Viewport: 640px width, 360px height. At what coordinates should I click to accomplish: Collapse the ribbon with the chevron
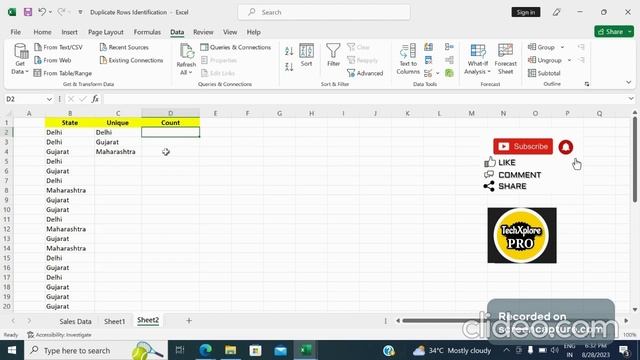629,82
